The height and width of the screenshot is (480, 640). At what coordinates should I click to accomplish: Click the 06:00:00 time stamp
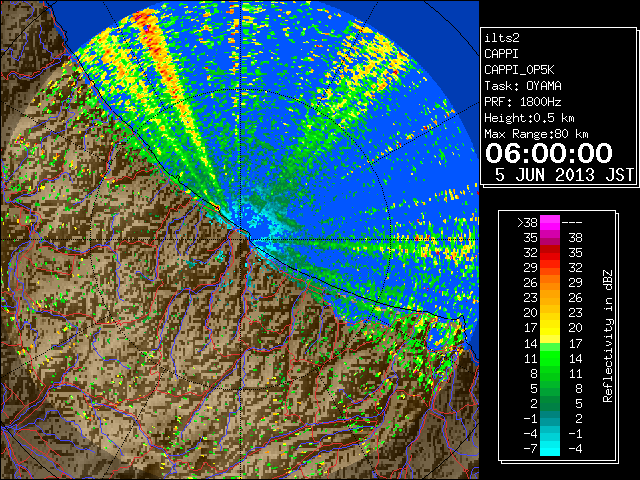(549, 153)
